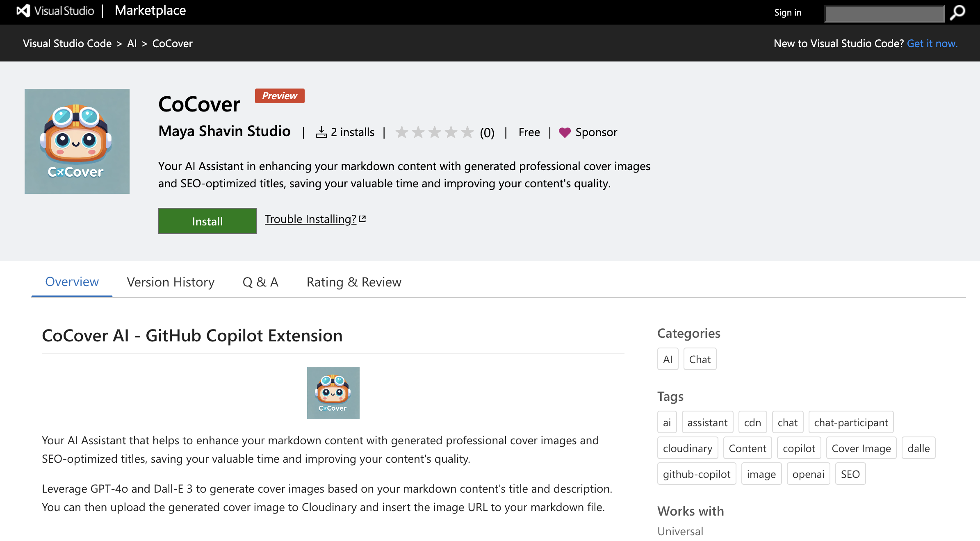Open the Q & A tab
Screen dimensions: 980x541
pyautogui.click(x=261, y=282)
